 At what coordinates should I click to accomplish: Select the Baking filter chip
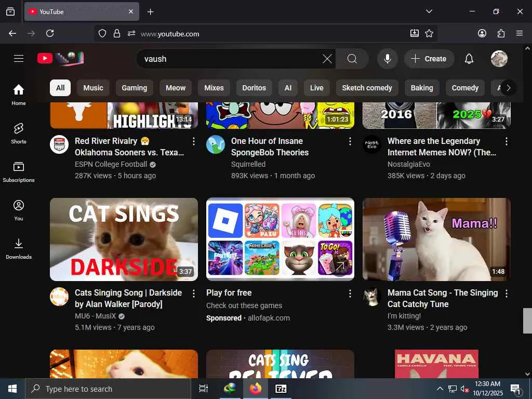click(422, 88)
